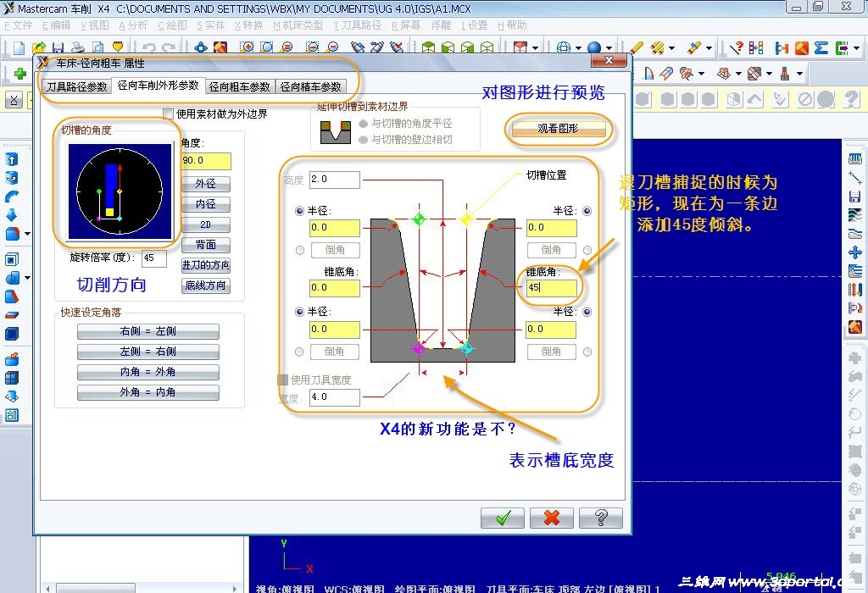Click the Undo arrow icon

pyautogui.click(x=149, y=47)
